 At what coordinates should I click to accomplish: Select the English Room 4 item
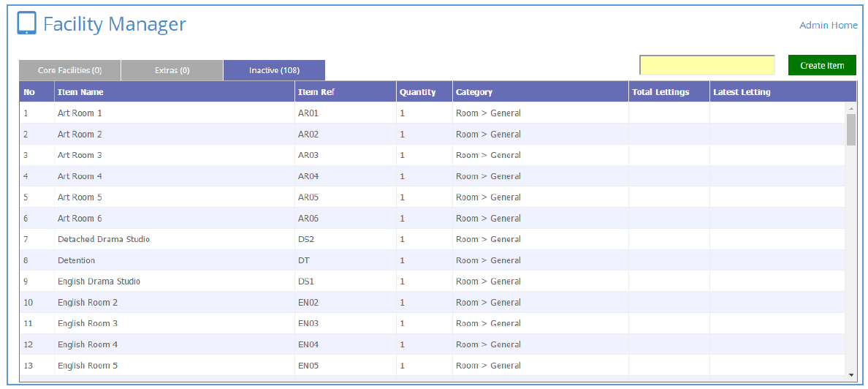88,344
